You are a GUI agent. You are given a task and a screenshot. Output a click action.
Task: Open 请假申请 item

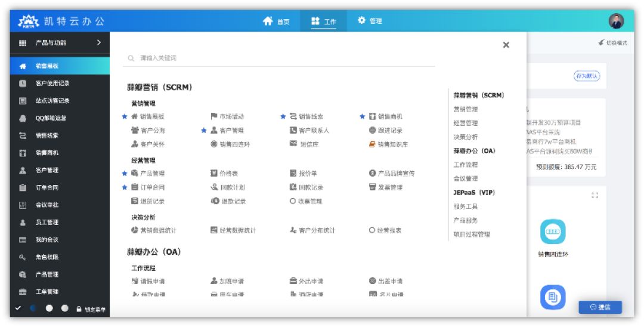[x=148, y=282]
